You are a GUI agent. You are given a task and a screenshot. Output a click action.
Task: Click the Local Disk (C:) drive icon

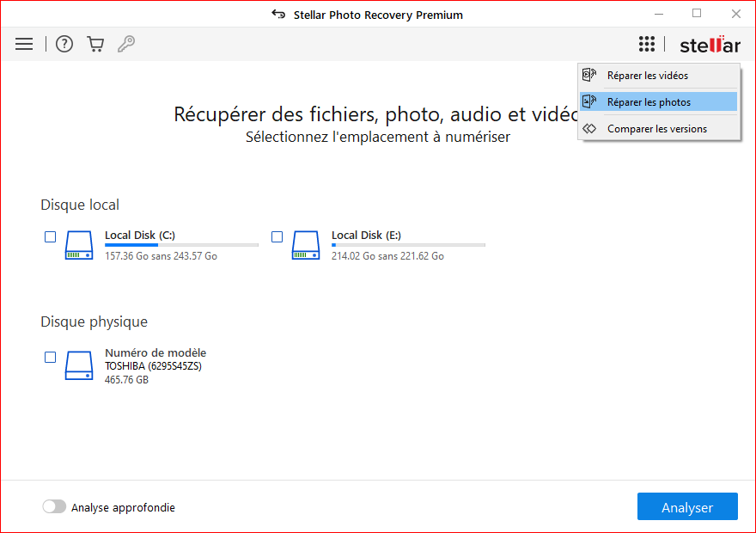click(79, 245)
